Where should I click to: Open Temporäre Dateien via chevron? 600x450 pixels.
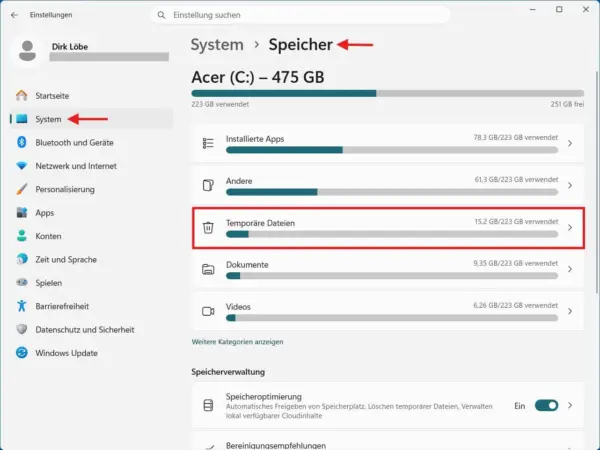(570, 227)
